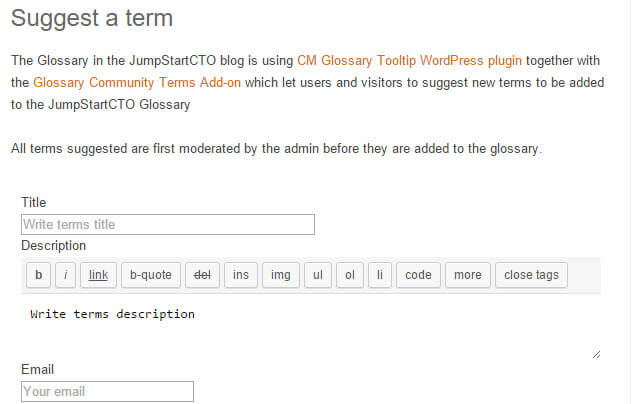Open the CM Glossary Tooltip WordPress plugin link

pyautogui.click(x=410, y=60)
